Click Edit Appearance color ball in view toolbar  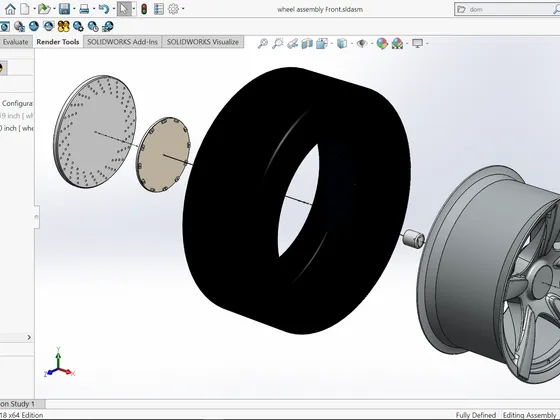382,44
